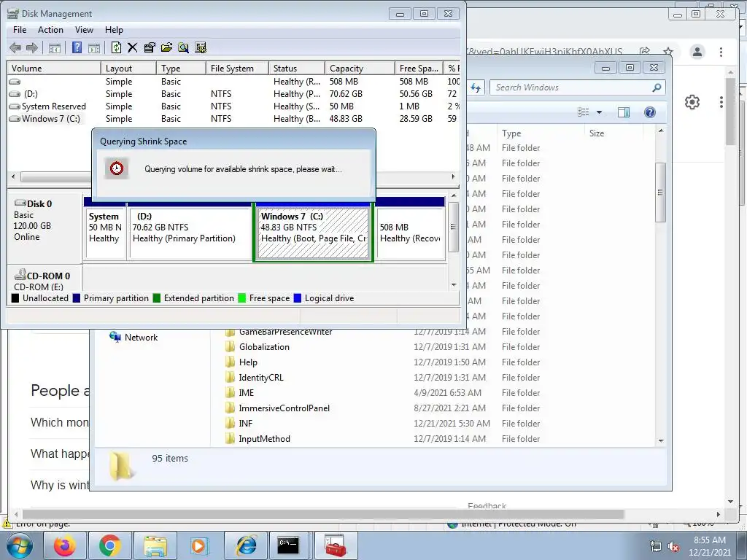The image size is (747, 560).
Task: Select Network in Explorer navigation pane
Action: coord(133,337)
